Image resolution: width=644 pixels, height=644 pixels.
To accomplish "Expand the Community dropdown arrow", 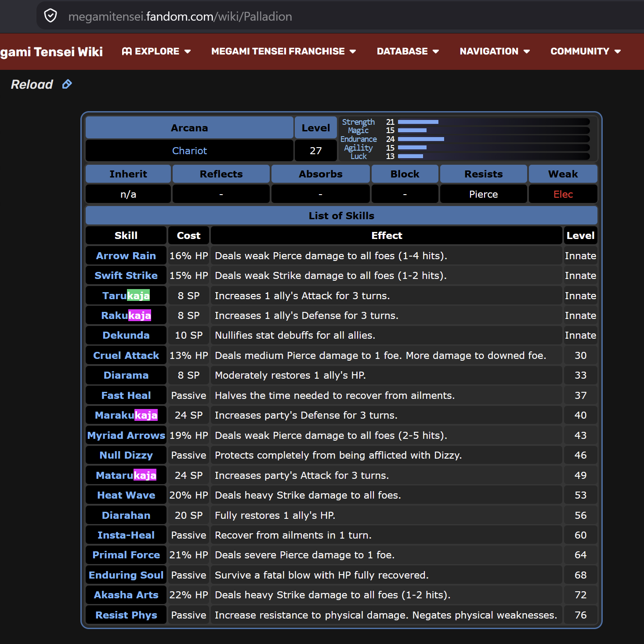I will click(x=618, y=51).
